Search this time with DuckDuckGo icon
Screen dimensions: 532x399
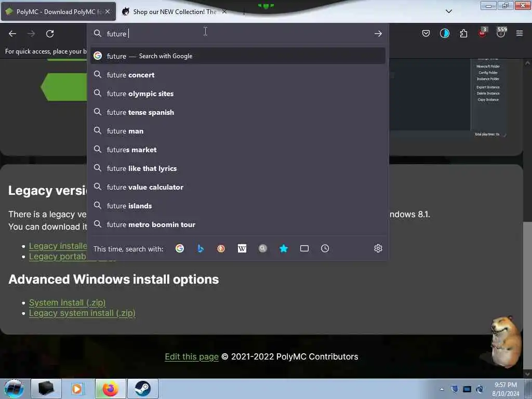221,249
